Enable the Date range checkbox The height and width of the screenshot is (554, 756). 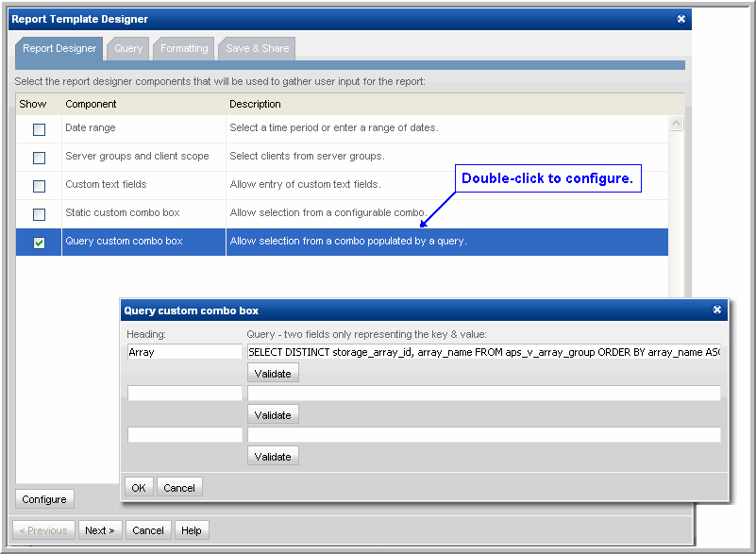(39, 129)
